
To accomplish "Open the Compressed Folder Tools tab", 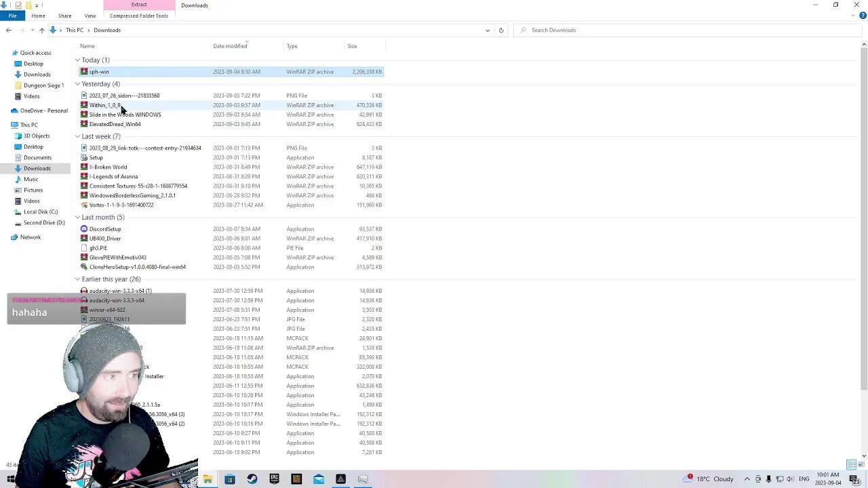I will click(x=139, y=16).
